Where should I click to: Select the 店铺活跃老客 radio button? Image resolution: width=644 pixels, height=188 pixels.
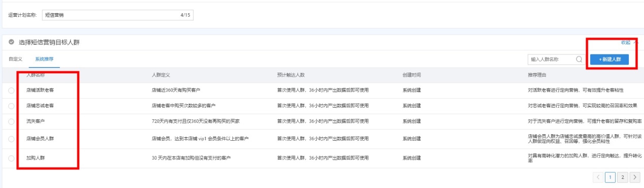click(x=12, y=90)
